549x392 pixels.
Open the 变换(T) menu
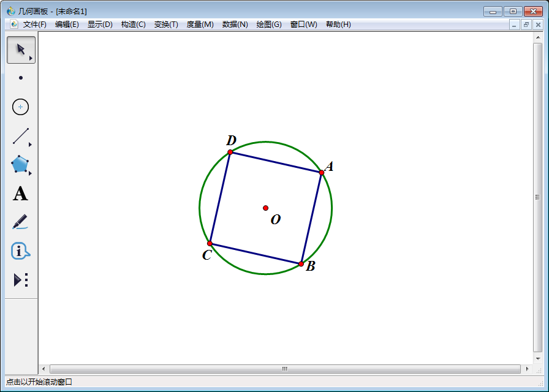tap(166, 24)
